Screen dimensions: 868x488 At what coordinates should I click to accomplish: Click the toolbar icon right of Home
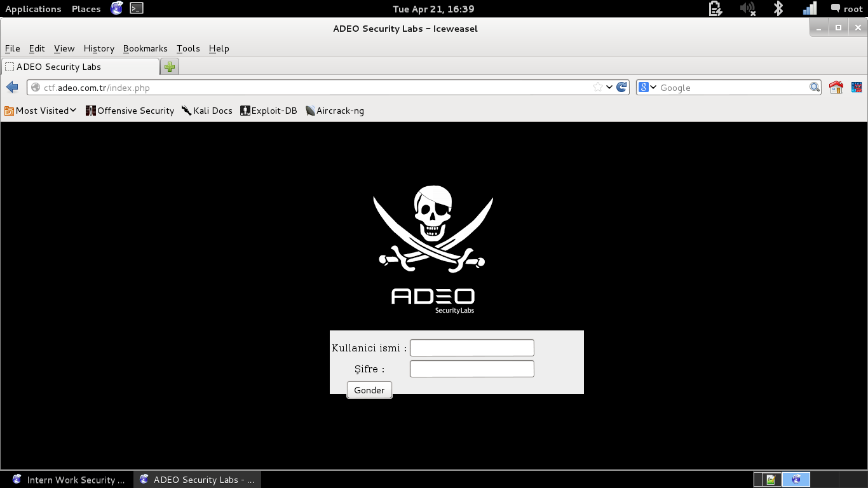click(x=857, y=87)
